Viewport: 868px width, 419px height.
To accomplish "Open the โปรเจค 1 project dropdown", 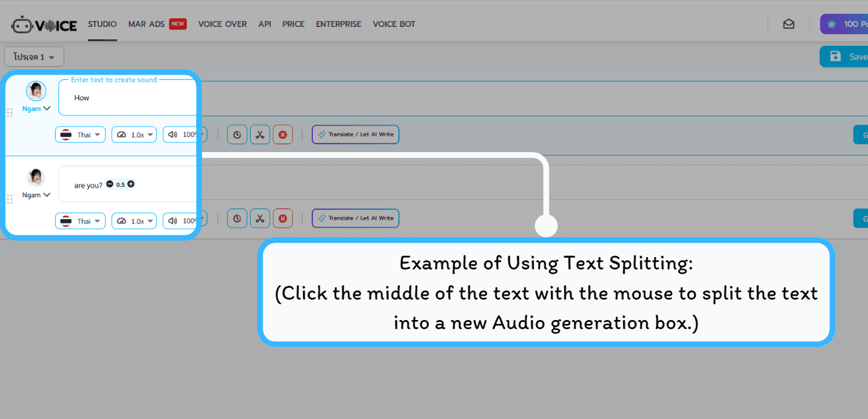I will point(33,56).
